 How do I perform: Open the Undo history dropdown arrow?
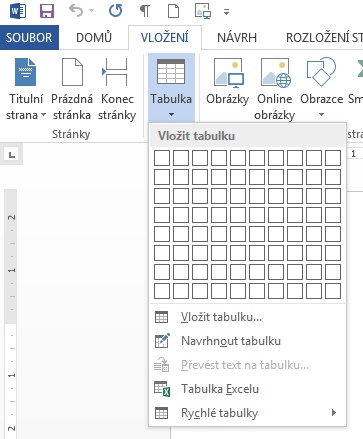(x=91, y=11)
